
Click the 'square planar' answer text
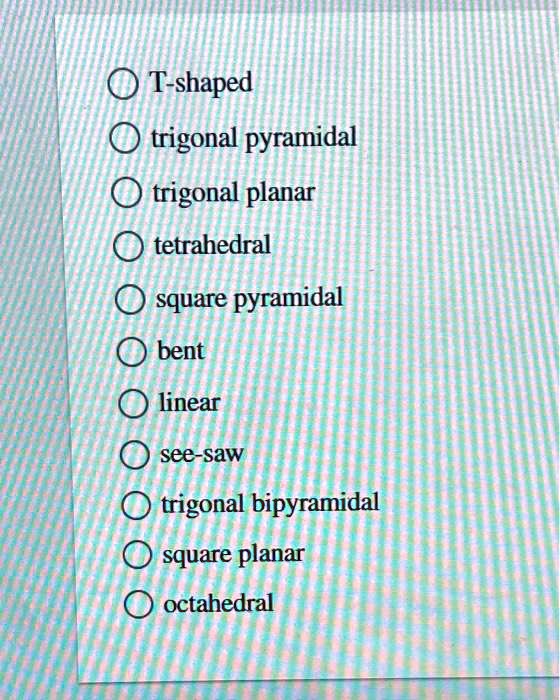coord(234,556)
